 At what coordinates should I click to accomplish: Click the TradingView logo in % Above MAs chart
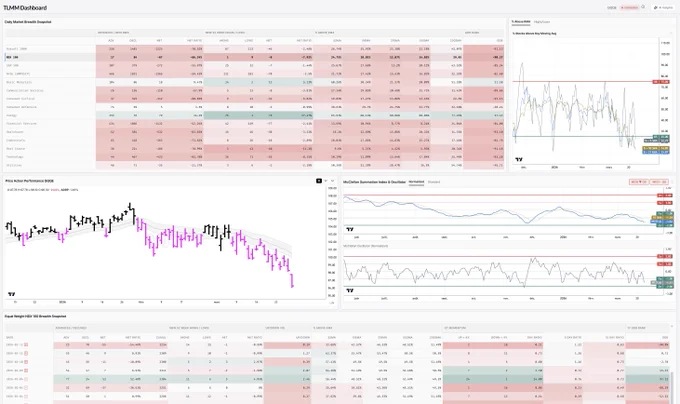(x=519, y=159)
